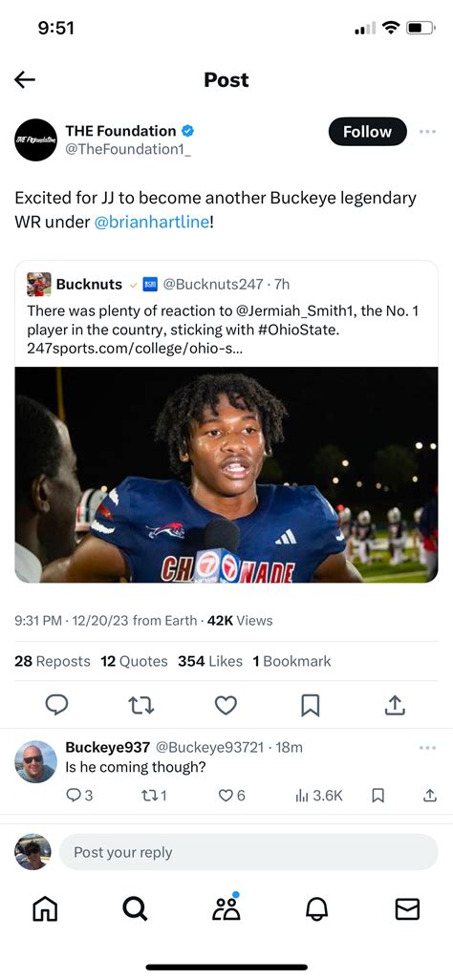Open the three-dot menu on the main post
This screenshot has width=453, height=980.
(427, 131)
